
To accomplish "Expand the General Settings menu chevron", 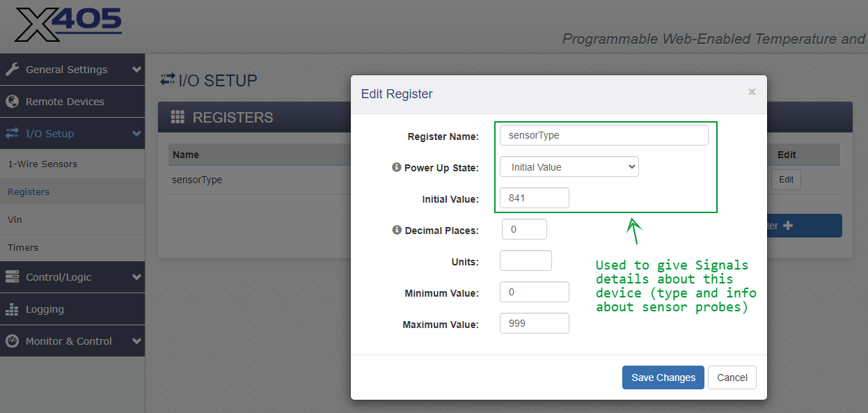I will 136,70.
